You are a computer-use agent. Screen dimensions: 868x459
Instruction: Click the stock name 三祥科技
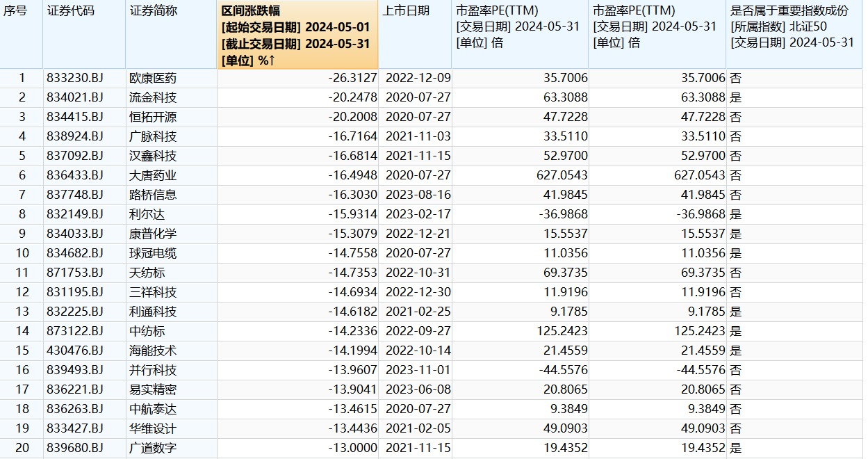click(x=153, y=292)
